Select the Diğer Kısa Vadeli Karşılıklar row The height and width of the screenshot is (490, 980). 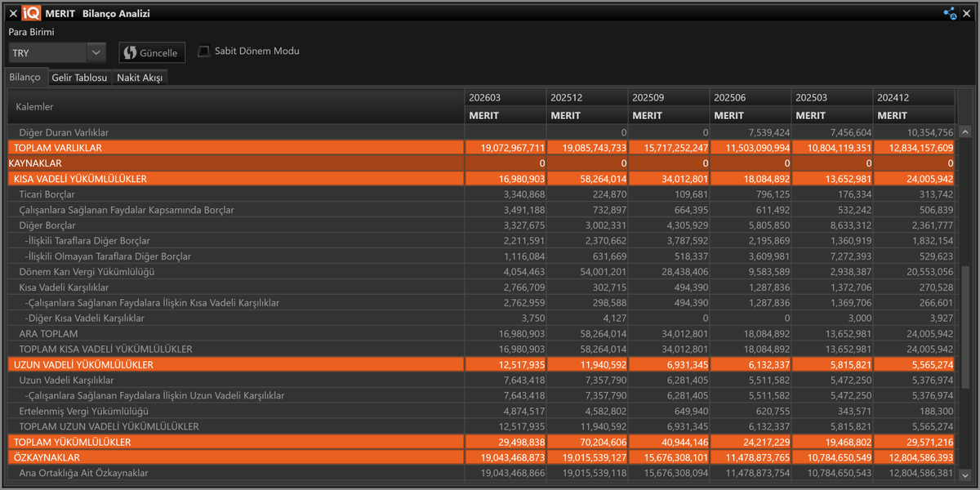[481, 318]
